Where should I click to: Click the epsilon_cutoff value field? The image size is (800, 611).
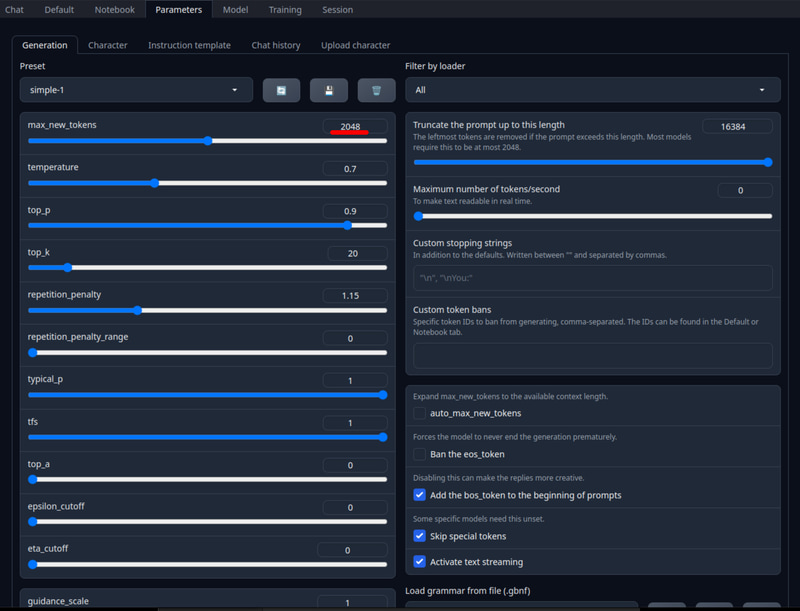coord(355,507)
